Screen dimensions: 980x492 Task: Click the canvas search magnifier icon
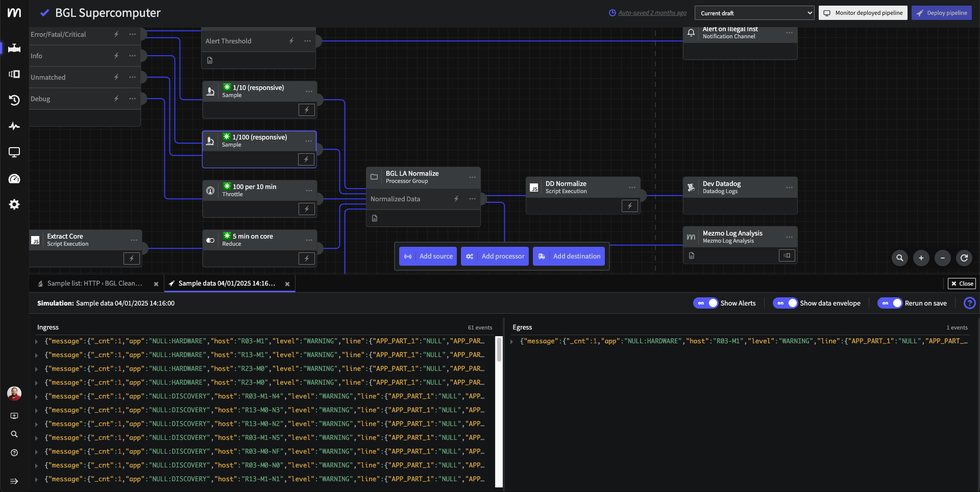900,258
